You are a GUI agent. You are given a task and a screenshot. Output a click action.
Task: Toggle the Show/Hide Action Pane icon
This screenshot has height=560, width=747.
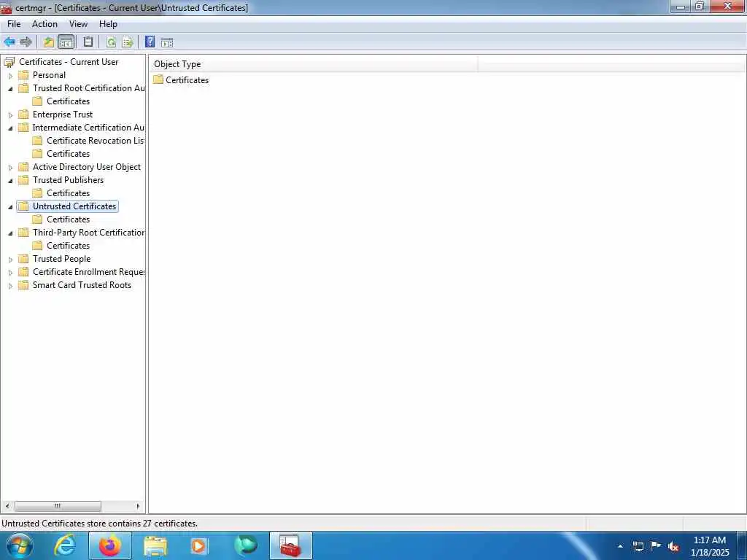click(167, 42)
